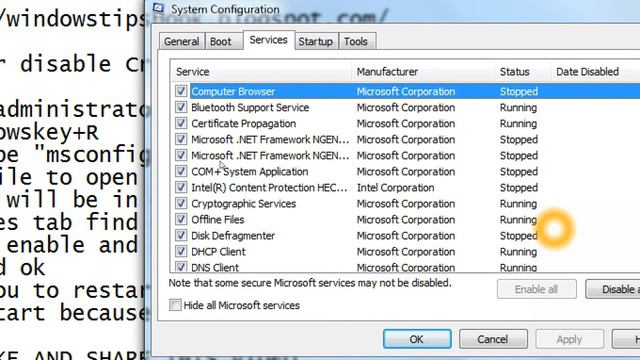
Task: Select the Cryptographic Services row
Action: [406, 203]
